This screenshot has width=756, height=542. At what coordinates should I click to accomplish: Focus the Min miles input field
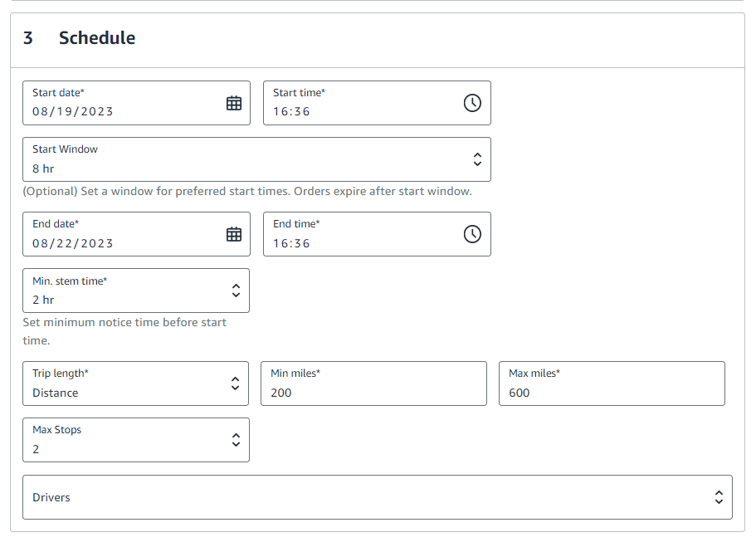click(373, 393)
